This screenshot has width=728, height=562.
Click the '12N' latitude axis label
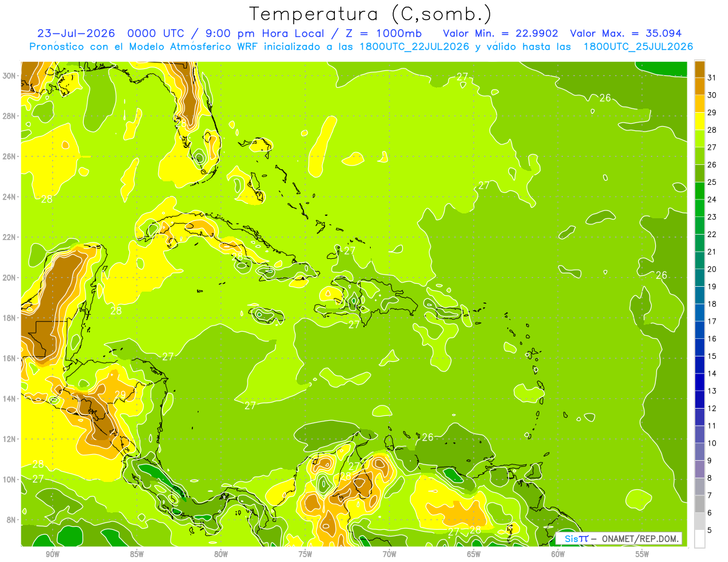10,439
